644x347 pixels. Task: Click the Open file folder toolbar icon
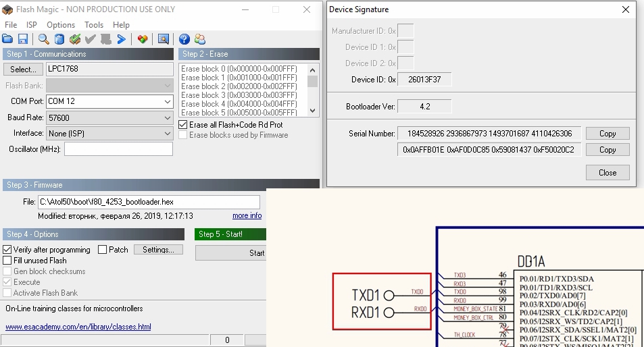coord(7,39)
